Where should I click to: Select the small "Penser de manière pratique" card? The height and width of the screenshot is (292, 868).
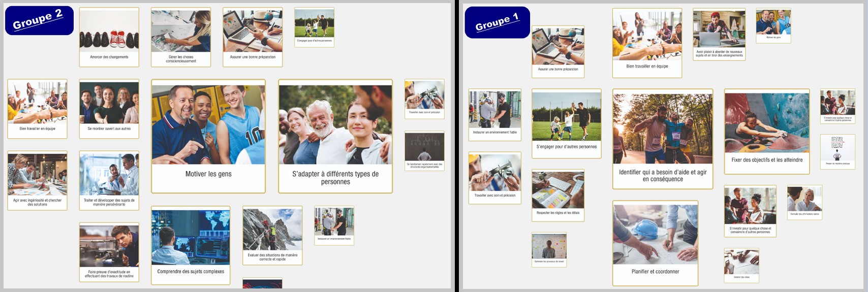[x=838, y=151]
